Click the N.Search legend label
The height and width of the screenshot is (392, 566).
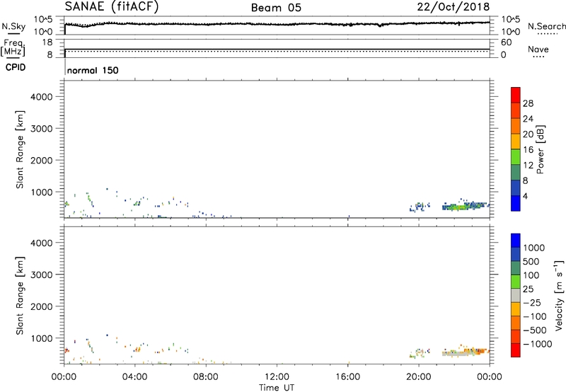pos(547,26)
